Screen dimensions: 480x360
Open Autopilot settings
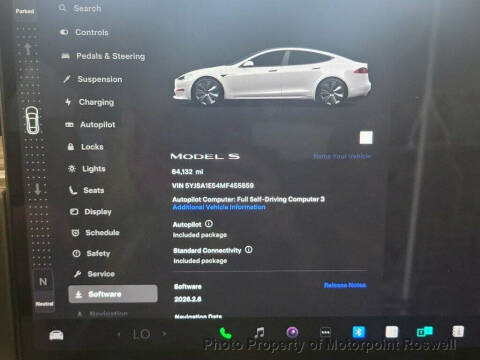[90, 125]
